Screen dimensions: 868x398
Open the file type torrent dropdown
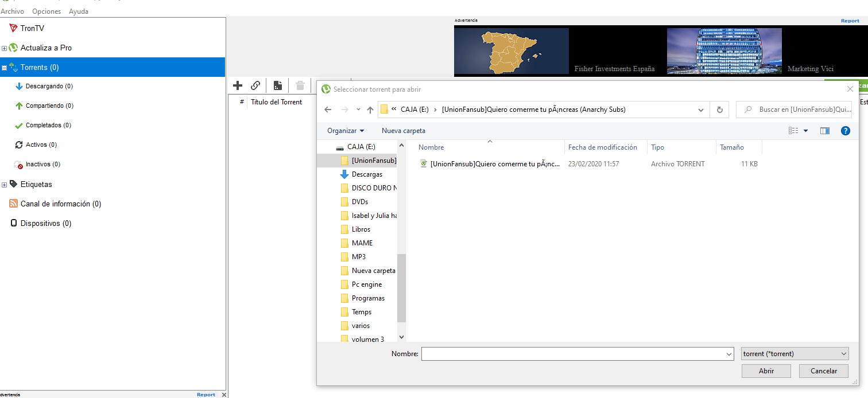pos(795,354)
